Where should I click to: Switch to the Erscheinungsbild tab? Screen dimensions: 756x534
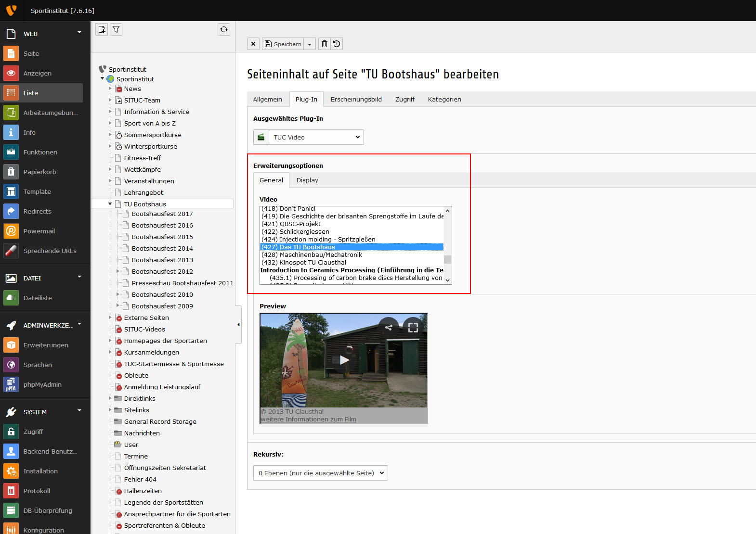356,99
